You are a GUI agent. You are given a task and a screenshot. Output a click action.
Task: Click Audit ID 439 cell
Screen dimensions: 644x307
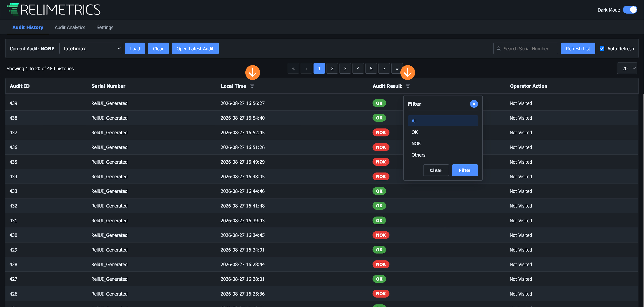coord(13,103)
